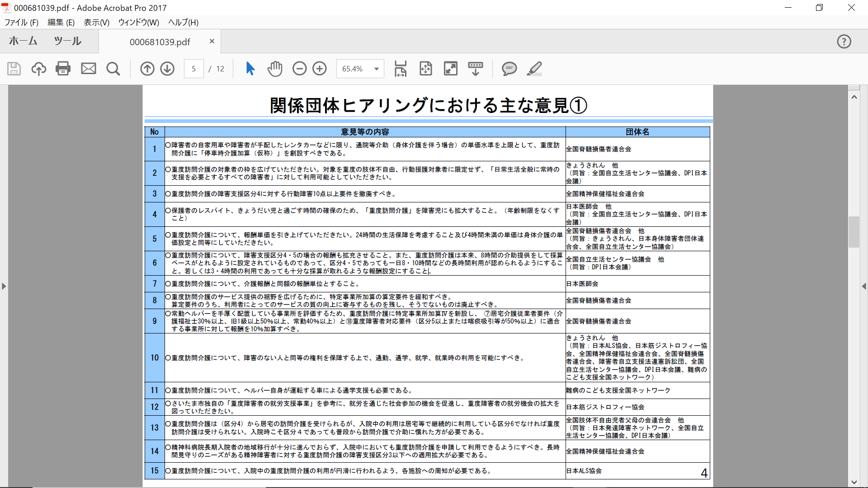
Task: Click 全国脊髄損傷者連合会 in row 1
Action: pos(599,149)
